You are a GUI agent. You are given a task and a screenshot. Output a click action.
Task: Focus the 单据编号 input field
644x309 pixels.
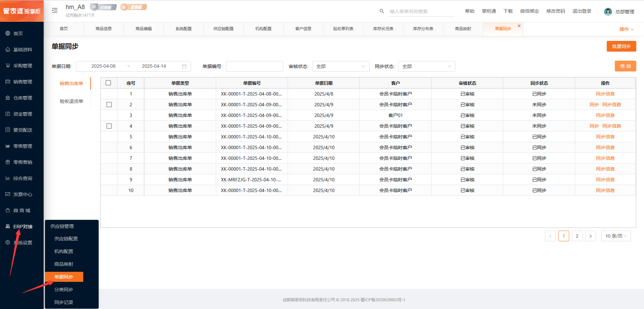tap(254, 66)
